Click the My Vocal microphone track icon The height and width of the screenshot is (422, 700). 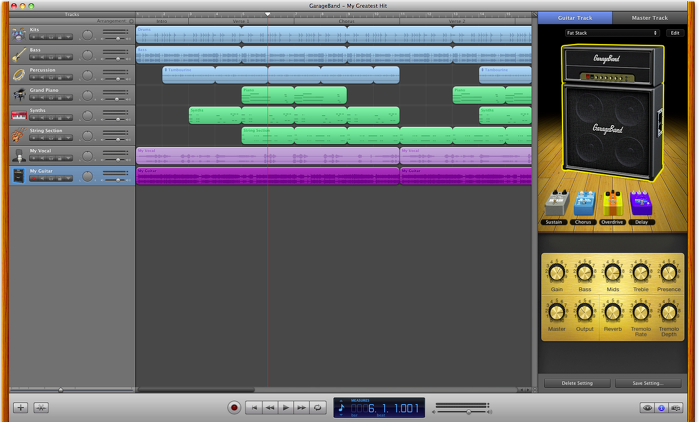point(19,155)
